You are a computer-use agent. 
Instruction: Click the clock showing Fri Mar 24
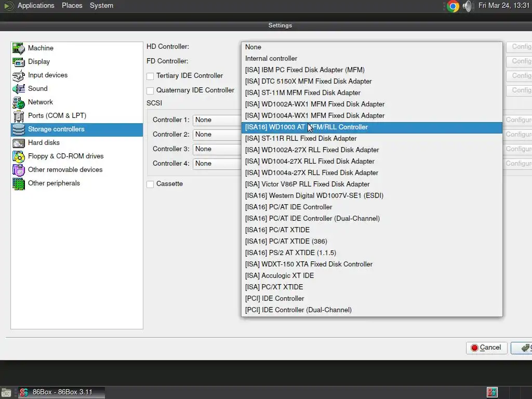pos(504,6)
